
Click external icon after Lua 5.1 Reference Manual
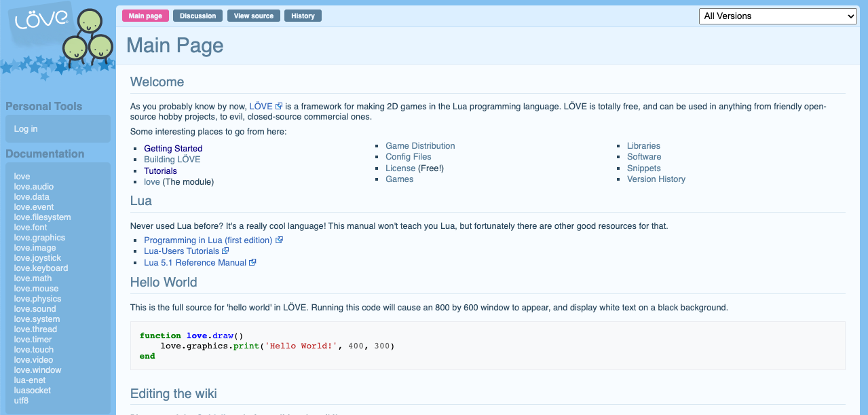pyautogui.click(x=252, y=263)
